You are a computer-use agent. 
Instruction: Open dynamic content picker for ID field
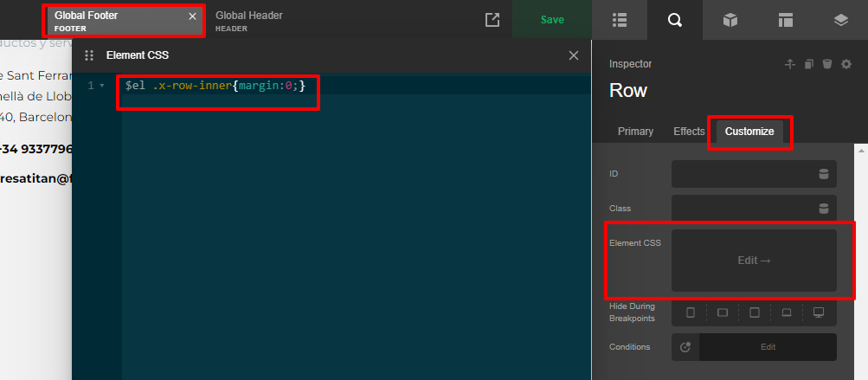[x=823, y=174]
